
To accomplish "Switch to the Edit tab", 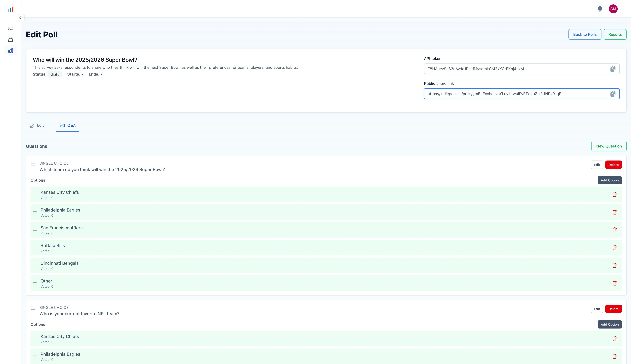I will (x=37, y=125).
